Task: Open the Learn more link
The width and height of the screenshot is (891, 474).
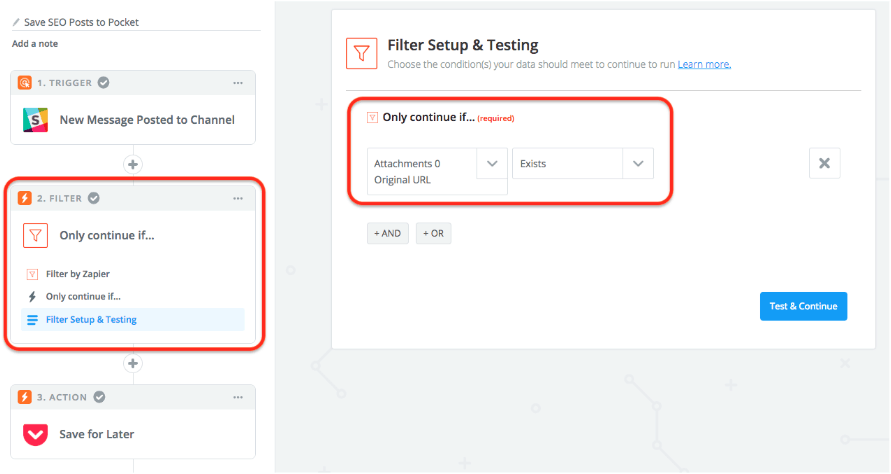Action: [x=704, y=64]
